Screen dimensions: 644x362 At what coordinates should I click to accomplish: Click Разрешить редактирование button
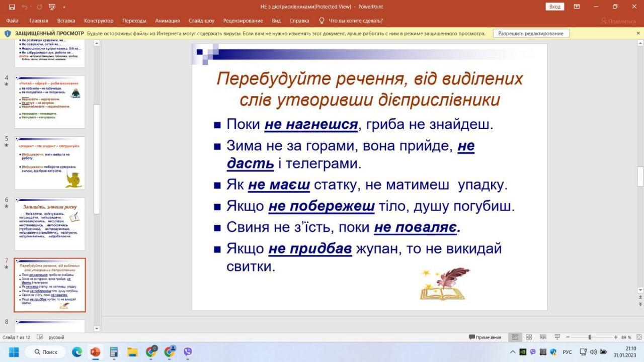point(531,33)
